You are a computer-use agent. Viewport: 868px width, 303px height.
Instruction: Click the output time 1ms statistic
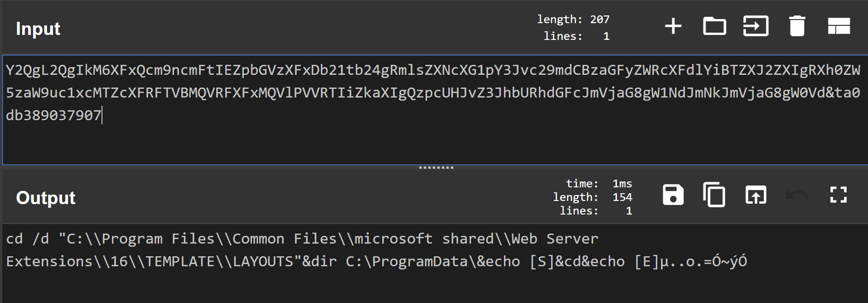tap(598, 184)
